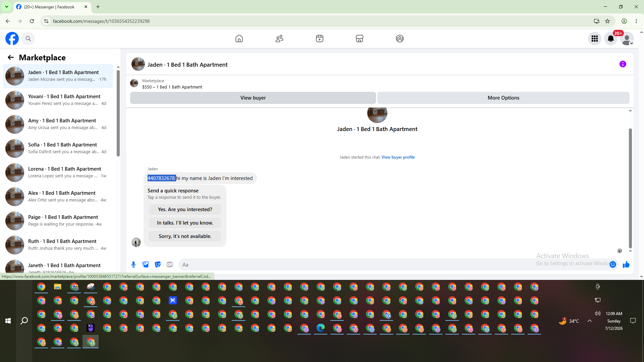
Task: Select the Messenger Facebook browser tab
Action: coord(52,7)
